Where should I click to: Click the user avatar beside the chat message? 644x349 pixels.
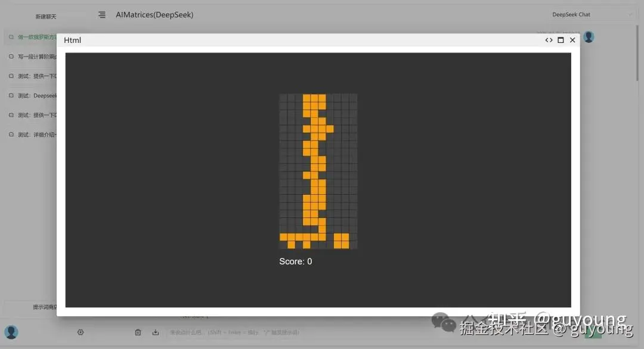click(589, 37)
